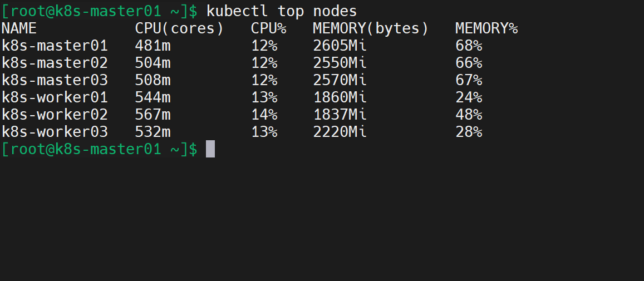Viewport: 644px width, 281px height.
Task: Click the 481m CPU cores value
Action: point(153,46)
